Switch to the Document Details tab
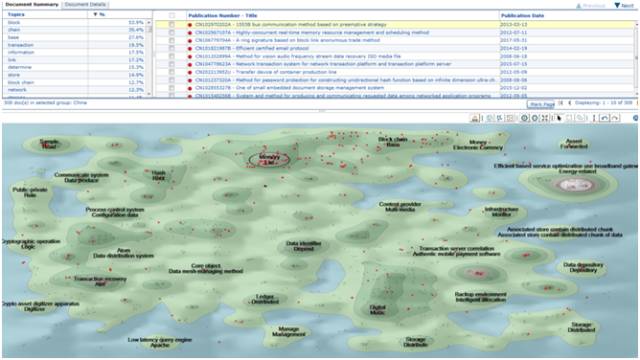640x360 pixels. 85,4
